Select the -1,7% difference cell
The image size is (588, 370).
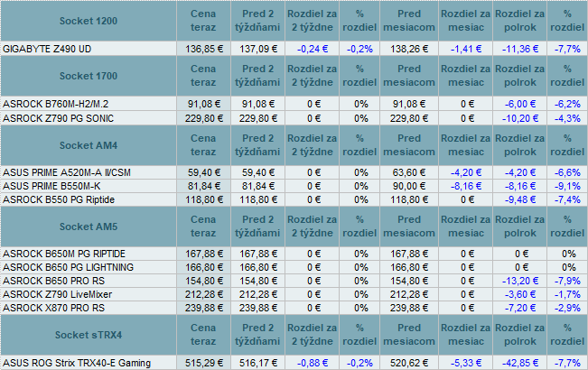(567, 294)
